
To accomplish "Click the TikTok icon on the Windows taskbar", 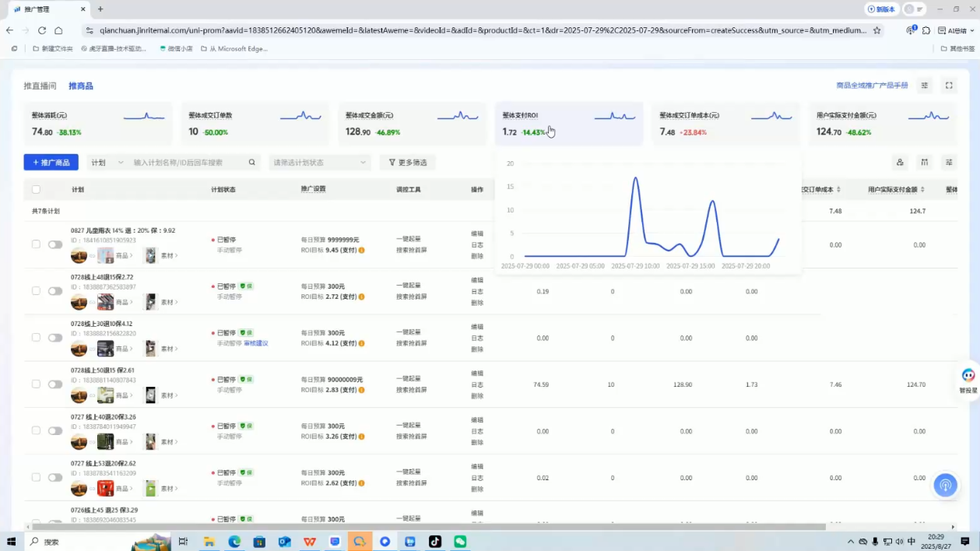I will [434, 541].
